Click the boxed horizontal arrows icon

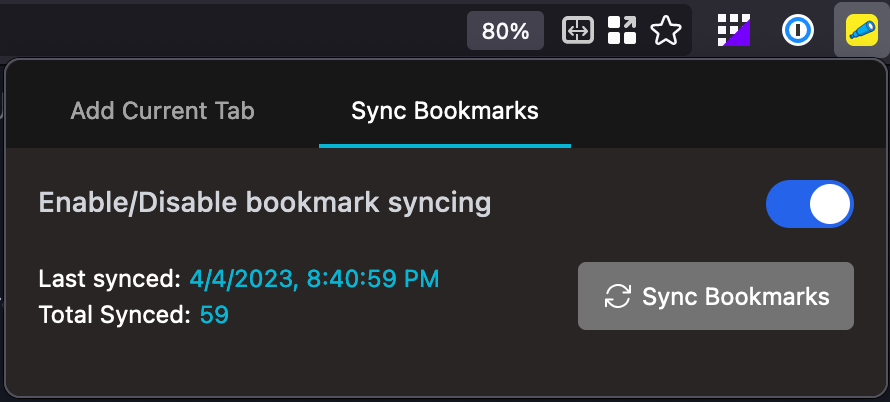coord(578,31)
